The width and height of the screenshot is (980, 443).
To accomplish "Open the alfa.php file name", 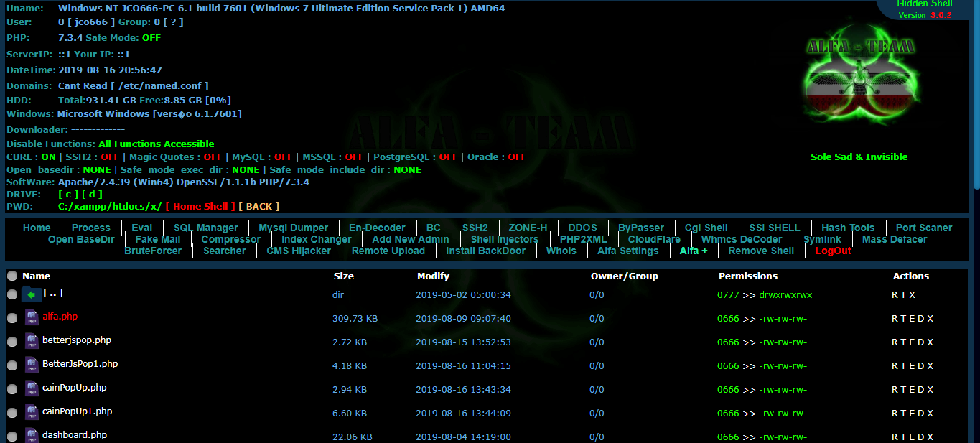I will point(60,316).
